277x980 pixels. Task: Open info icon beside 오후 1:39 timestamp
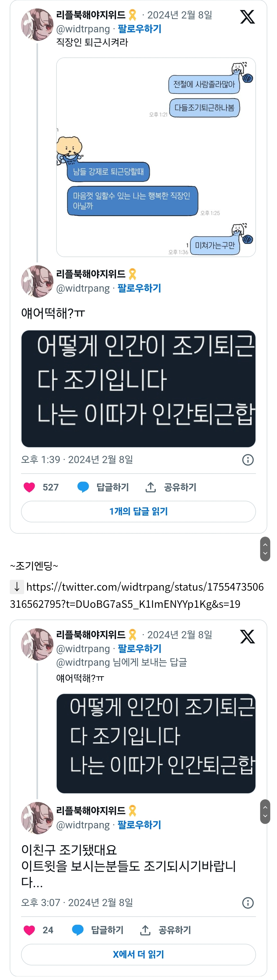point(248,460)
